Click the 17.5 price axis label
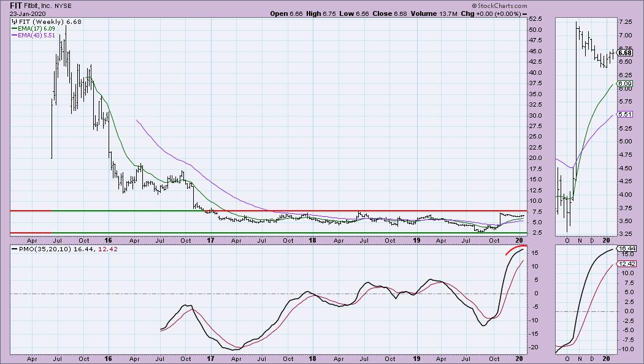The image size is (644, 364). point(535,169)
